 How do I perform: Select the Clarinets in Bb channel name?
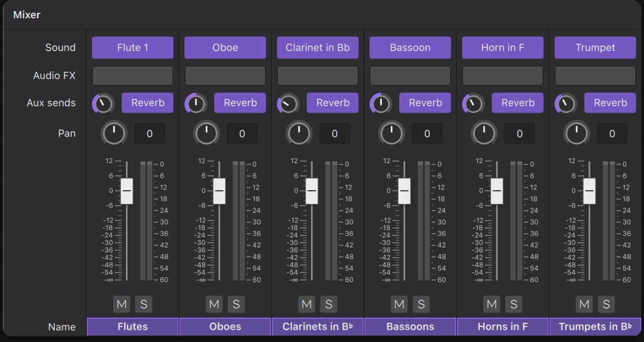tap(318, 326)
